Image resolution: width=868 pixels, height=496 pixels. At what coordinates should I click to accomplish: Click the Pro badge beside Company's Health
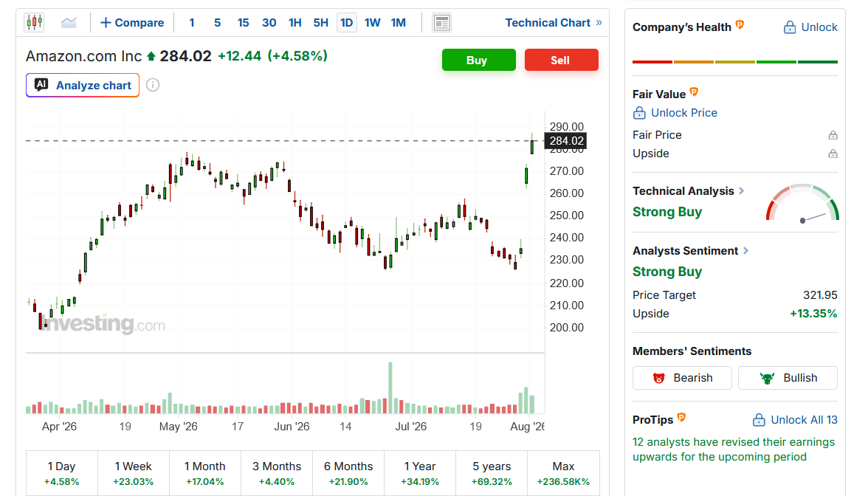(x=740, y=25)
